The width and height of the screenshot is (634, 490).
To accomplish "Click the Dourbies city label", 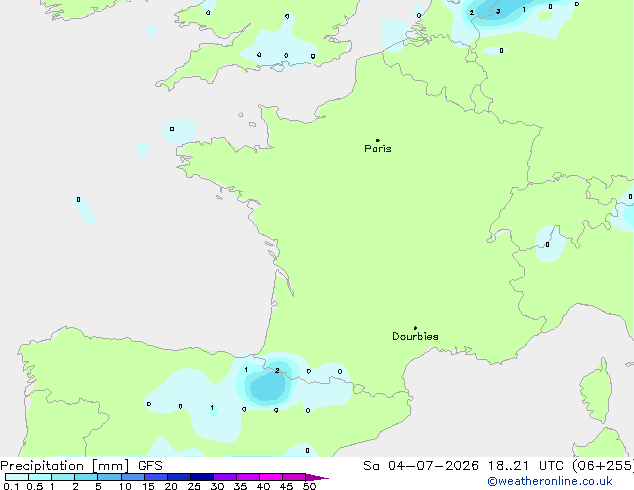I will click(415, 336).
